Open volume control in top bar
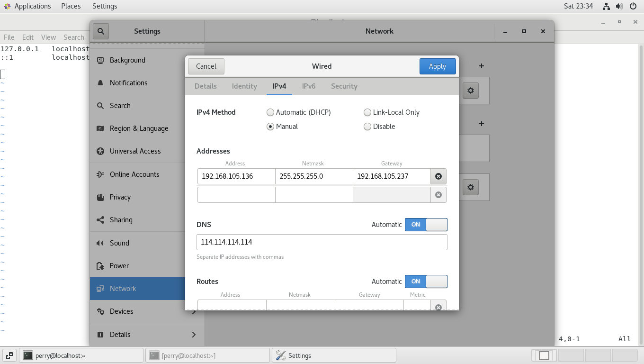 [x=619, y=6]
